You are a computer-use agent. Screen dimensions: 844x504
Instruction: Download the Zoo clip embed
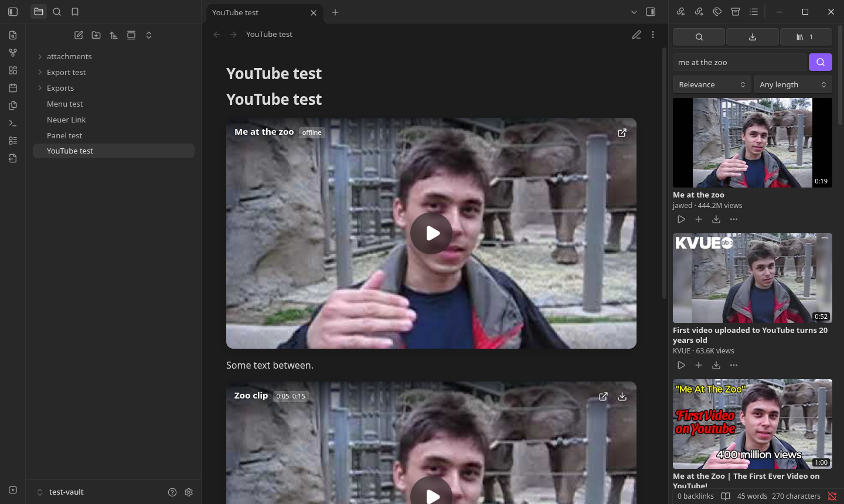[x=622, y=396]
